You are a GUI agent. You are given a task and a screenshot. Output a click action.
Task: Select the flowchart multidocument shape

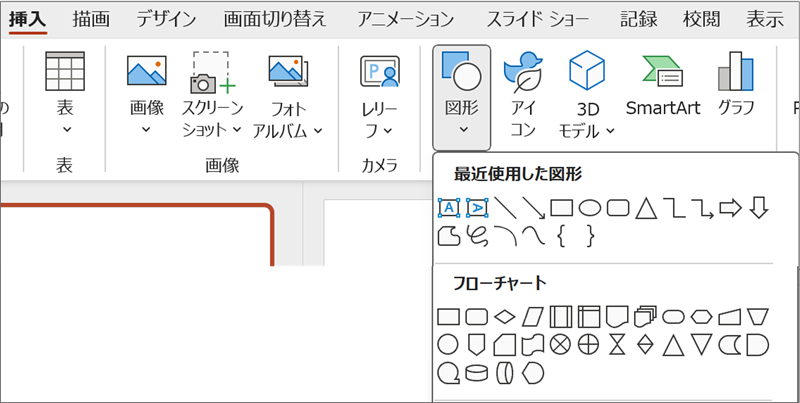click(x=645, y=317)
